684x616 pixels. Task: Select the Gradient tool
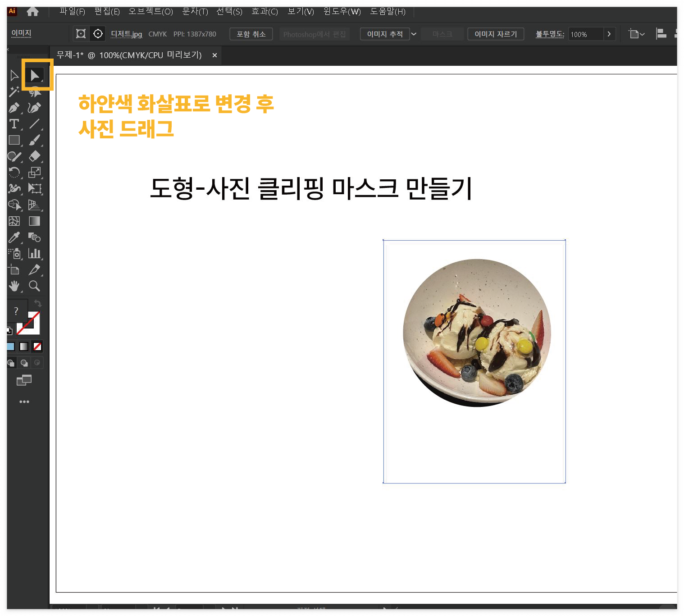tap(34, 221)
